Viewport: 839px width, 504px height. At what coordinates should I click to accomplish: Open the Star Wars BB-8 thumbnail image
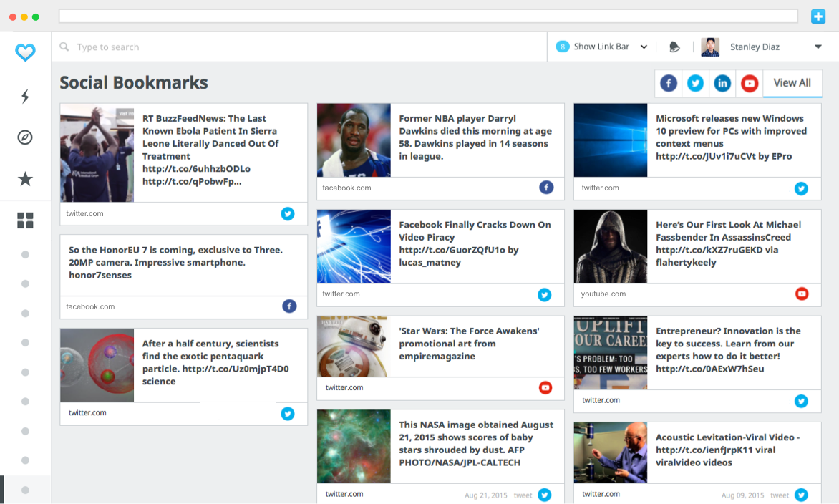(353, 347)
